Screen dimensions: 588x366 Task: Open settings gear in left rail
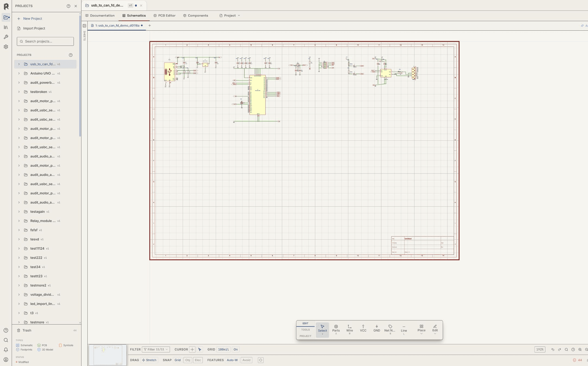[x=6, y=47]
